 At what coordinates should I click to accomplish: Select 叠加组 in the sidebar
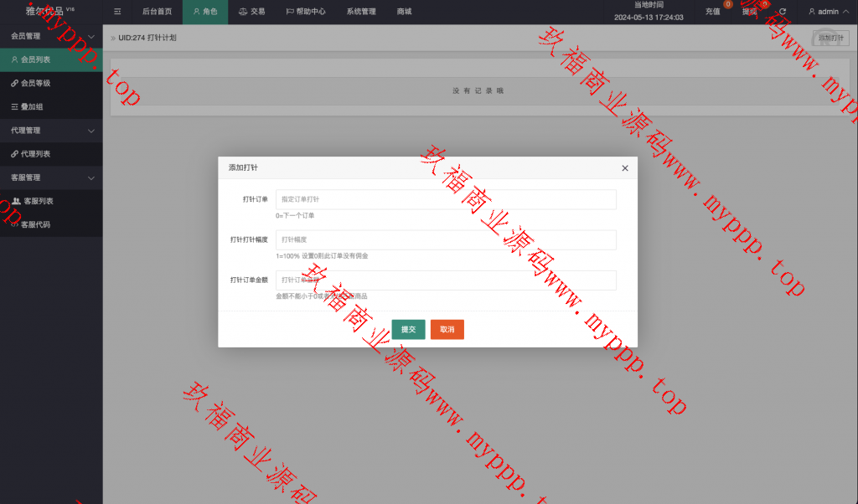(32, 107)
